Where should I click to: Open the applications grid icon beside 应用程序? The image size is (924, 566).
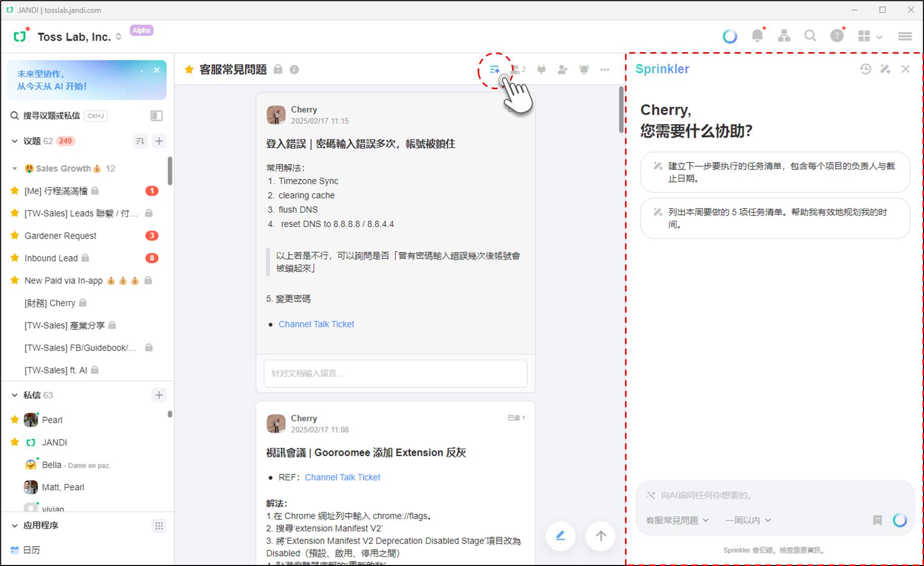(159, 526)
